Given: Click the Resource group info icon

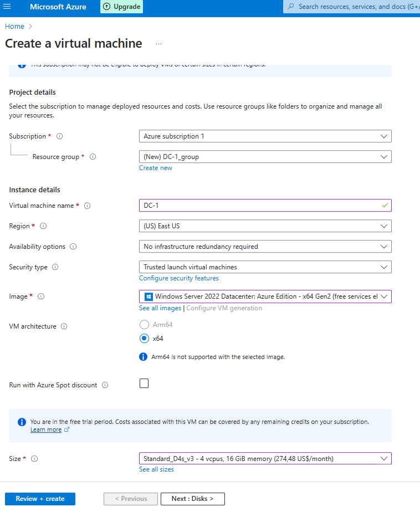Looking at the screenshot, I should [x=93, y=157].
